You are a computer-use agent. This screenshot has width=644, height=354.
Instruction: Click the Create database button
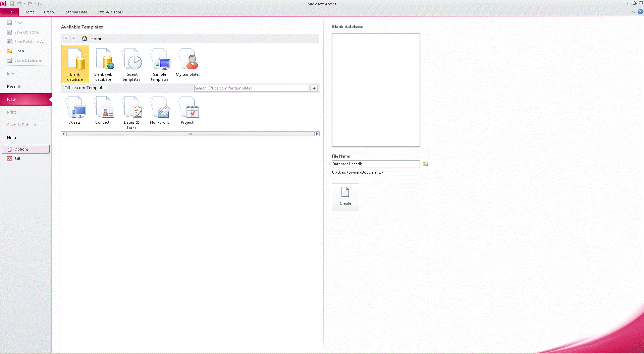pyautogui.click(x=345, y=197)
